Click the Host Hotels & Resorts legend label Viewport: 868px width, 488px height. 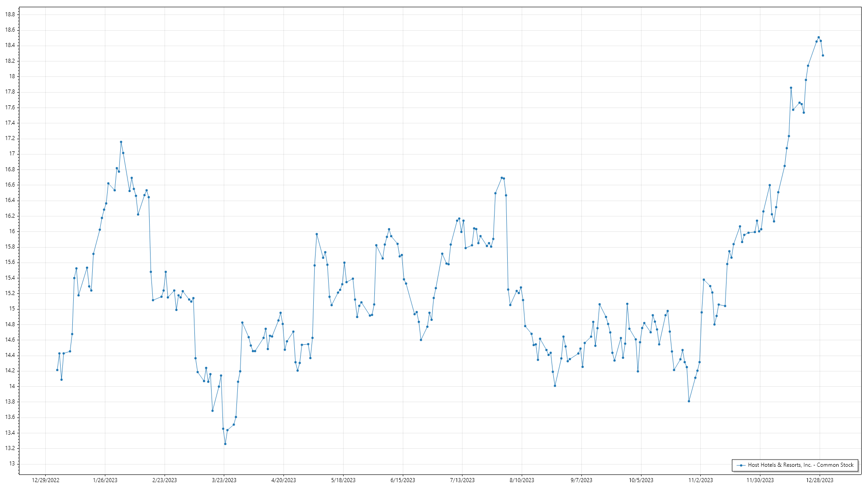pos(800,465)
